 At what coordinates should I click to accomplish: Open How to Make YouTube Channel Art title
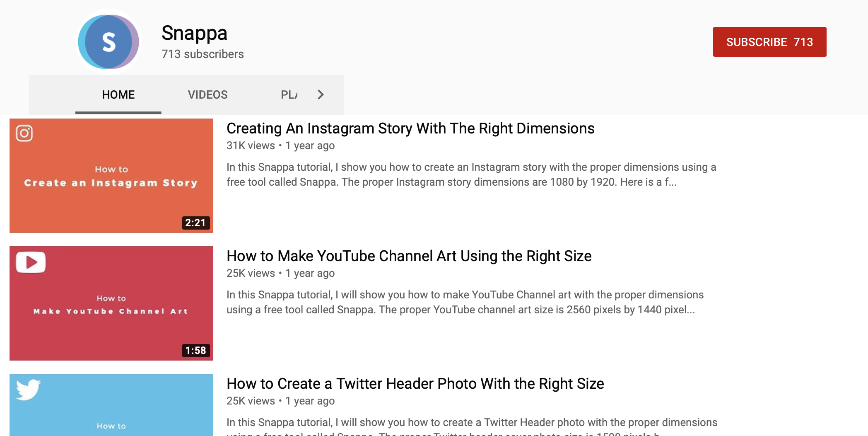[409, 256]
